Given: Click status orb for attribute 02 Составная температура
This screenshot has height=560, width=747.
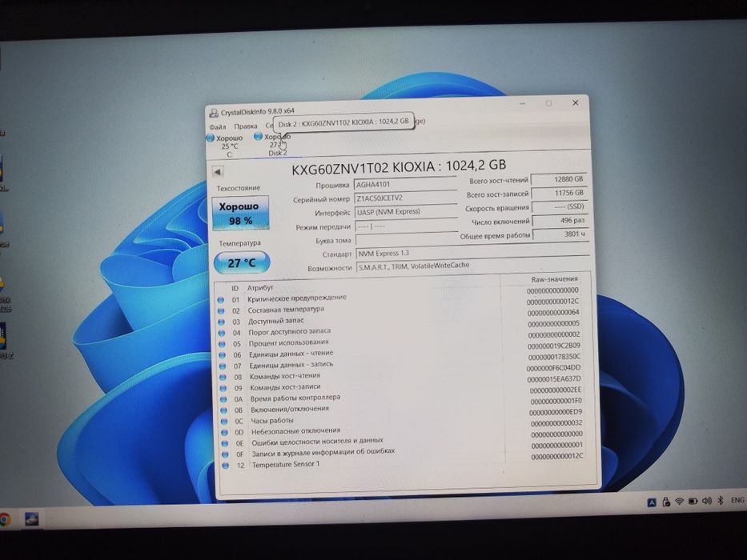Looking at the screenshot, I should [x=221, y=311].
